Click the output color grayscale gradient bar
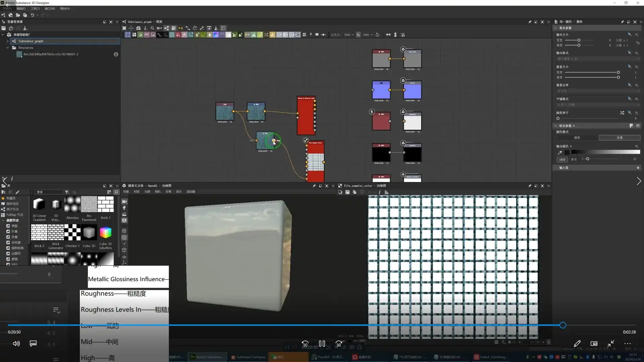 606,152
